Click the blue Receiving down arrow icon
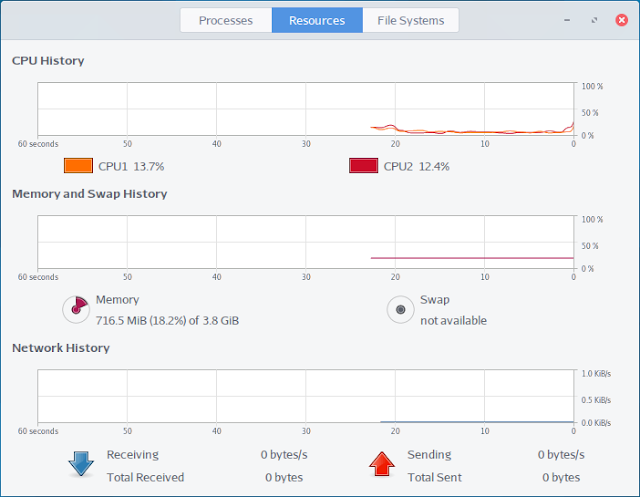The height and width of the screenshot is (497, 640). click(x=81, y=464)
